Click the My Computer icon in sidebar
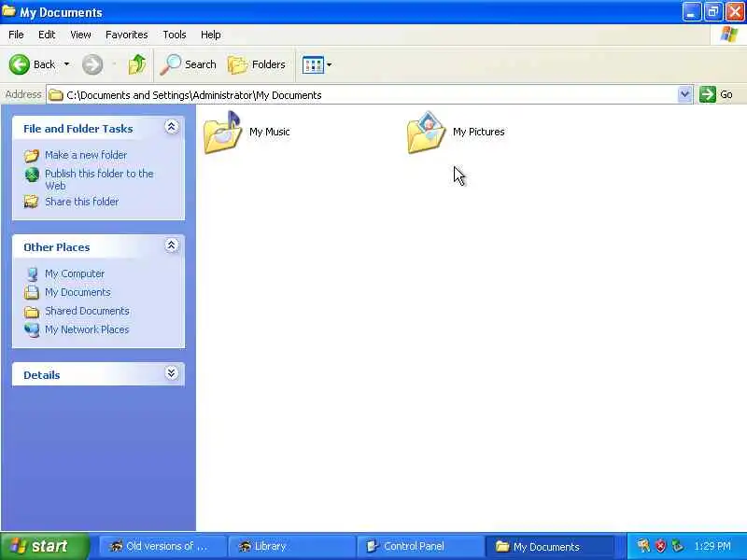The height and width of the screenshot is (560, 747). tap(32, 273)
